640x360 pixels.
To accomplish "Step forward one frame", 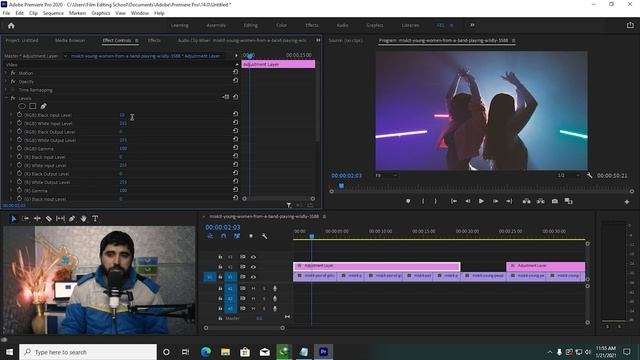I will (x=495, y=201).
